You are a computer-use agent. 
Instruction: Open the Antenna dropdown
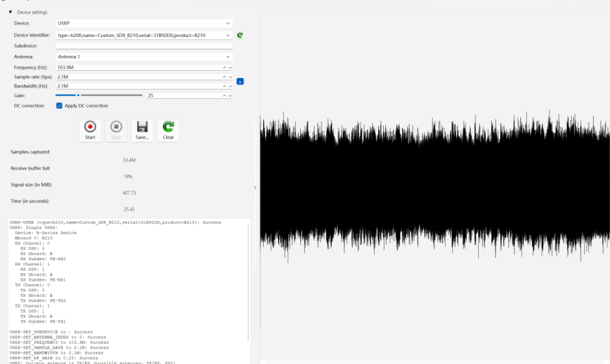click(144, 56)
